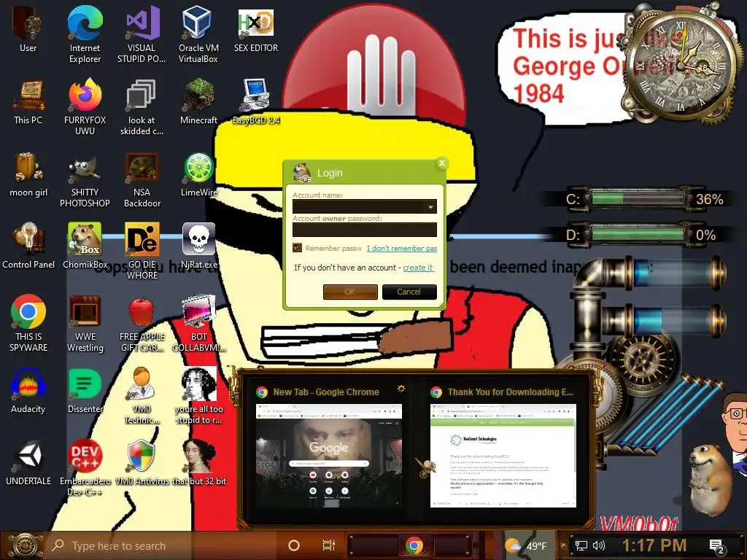Launch the Minecraft desktop icon
The height and width of the screenshot is (560, 747).
click(x=198, y=102)
